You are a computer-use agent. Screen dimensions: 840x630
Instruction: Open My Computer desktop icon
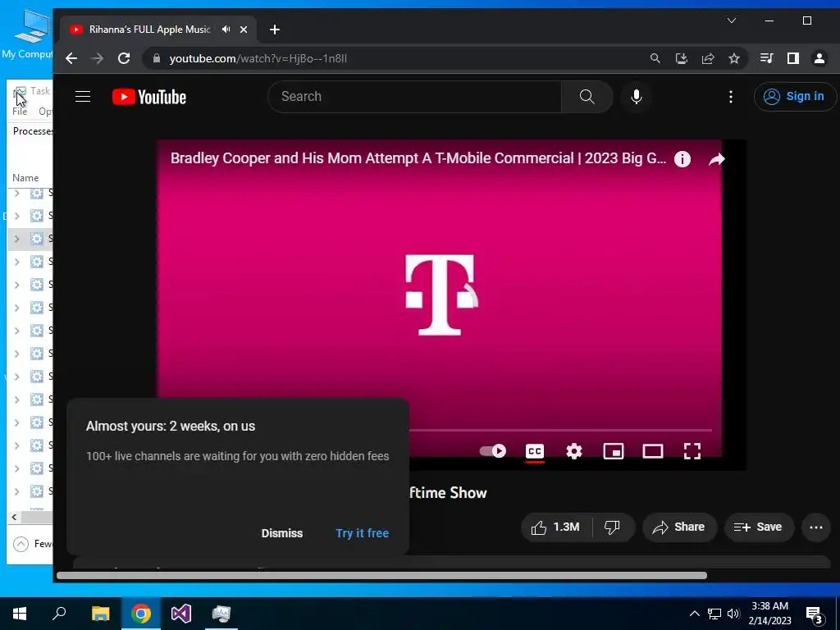pos(28,34)
